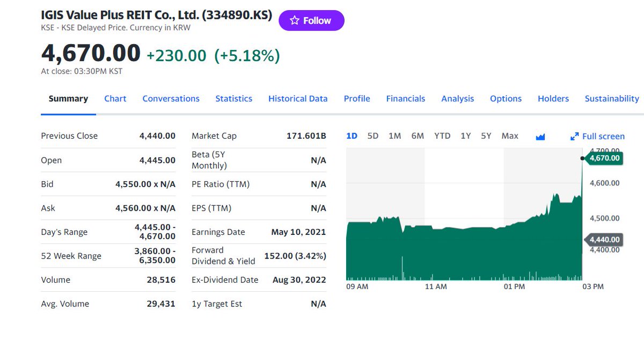The width and height of the screenshot is (644, 338).
Task: Click the star icon in Follow button
Action: click(294, 20)
